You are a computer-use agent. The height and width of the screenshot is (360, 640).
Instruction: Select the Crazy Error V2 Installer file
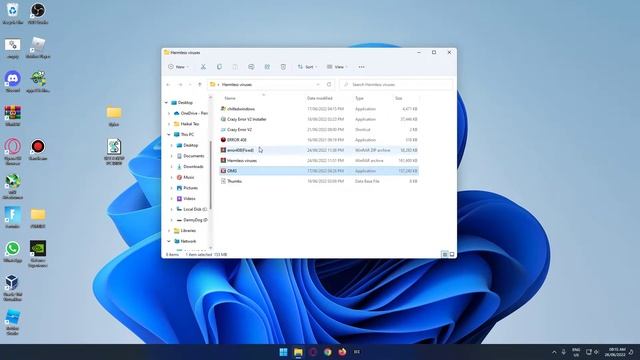point(319,119)
